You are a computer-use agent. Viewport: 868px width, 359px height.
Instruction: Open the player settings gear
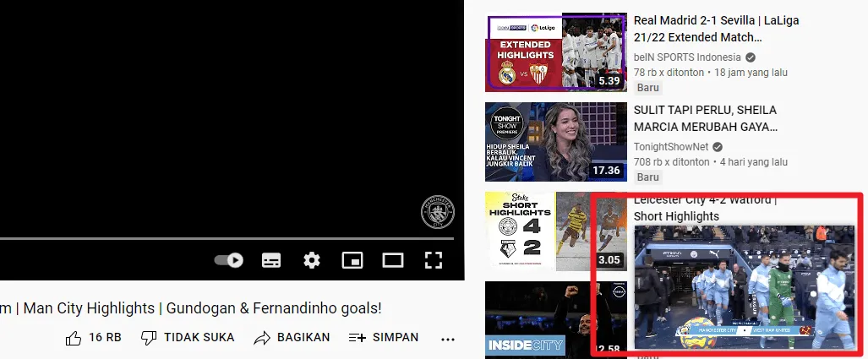(312, 260)
